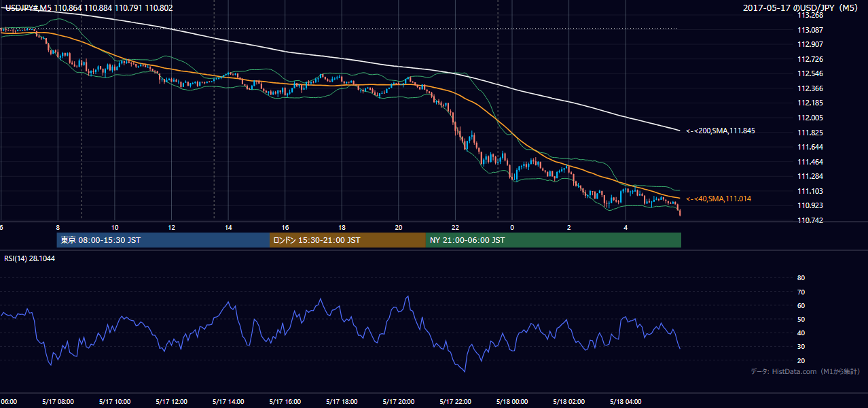The image size is (868, 408).
Task: Select the <-<40,SMA,111.014 label
Action: 719,199
